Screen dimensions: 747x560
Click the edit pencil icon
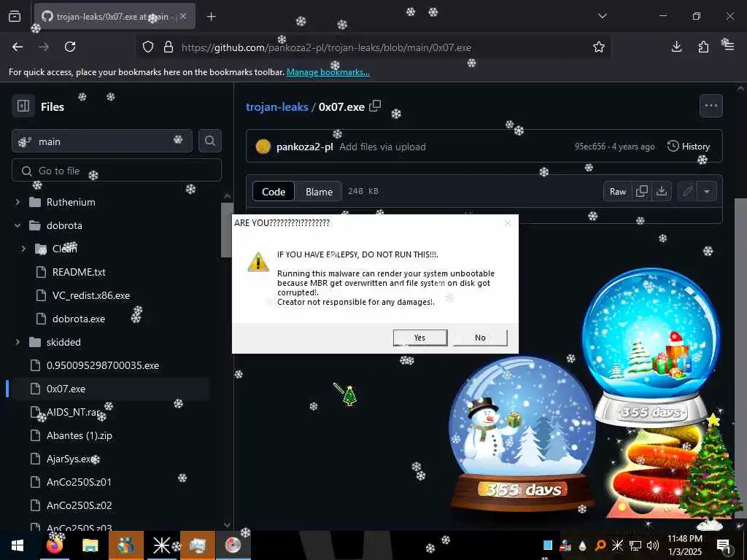coord(687,192)
